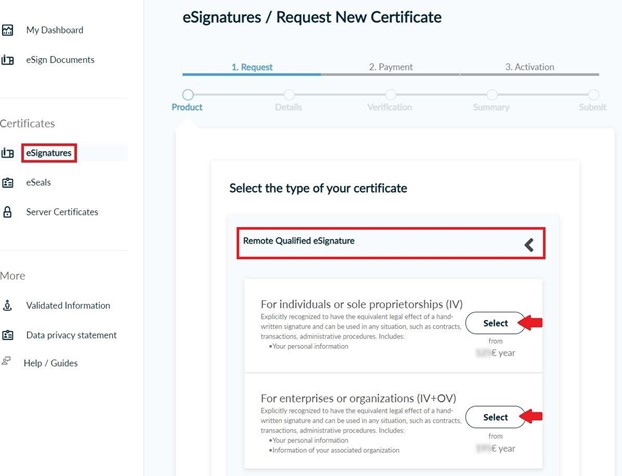The width and height of the screenshot is (622, 476).
Task: Select the individuals or sole proprietorships certificate
Action: 496,323
